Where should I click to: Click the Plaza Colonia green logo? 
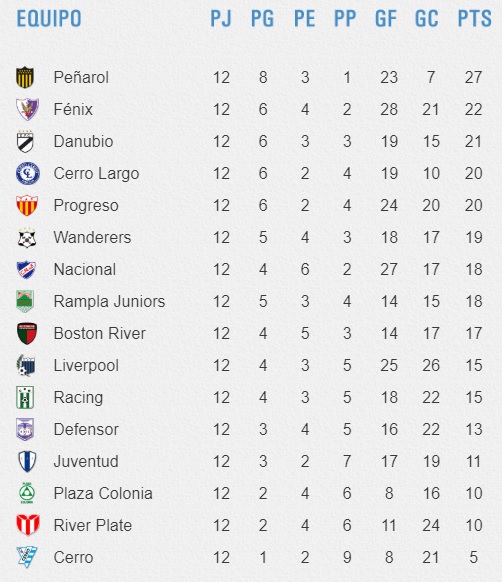[27, 493]
